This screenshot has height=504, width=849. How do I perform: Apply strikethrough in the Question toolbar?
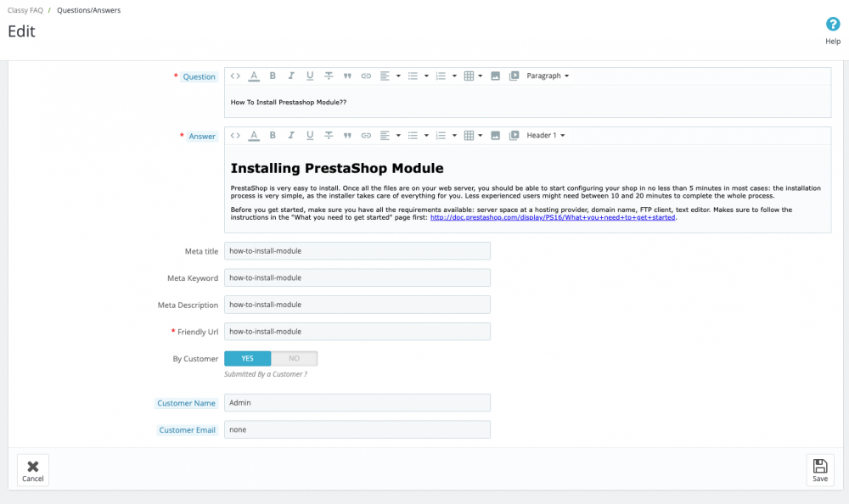click(329, 76)
